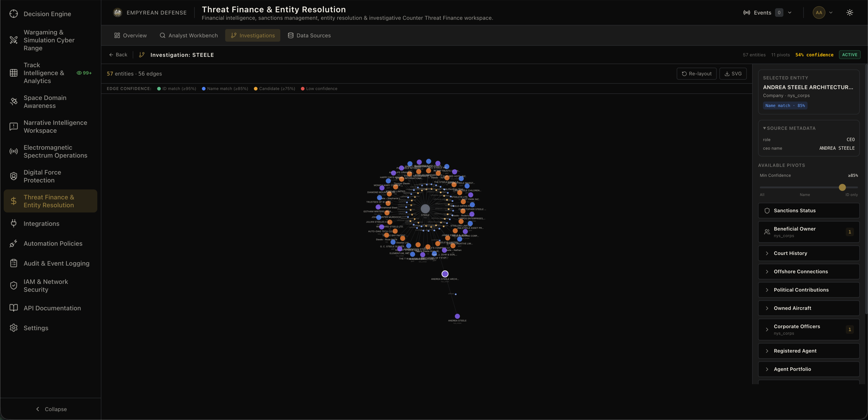
Task: Click Min Confidence slider handle
Action: [x=842, y=187]
